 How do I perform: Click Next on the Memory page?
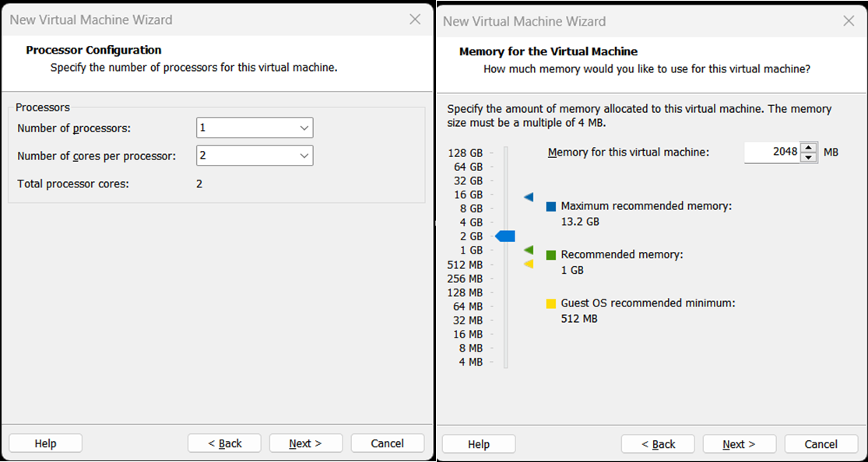pos(739,444)
